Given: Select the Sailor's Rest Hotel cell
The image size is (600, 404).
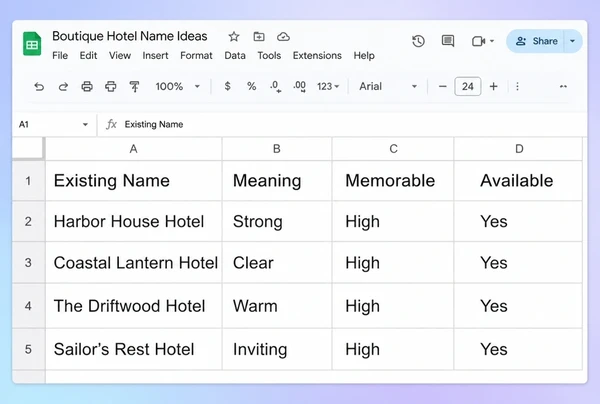Looking at the screenshot, I should tap(134, 349).
